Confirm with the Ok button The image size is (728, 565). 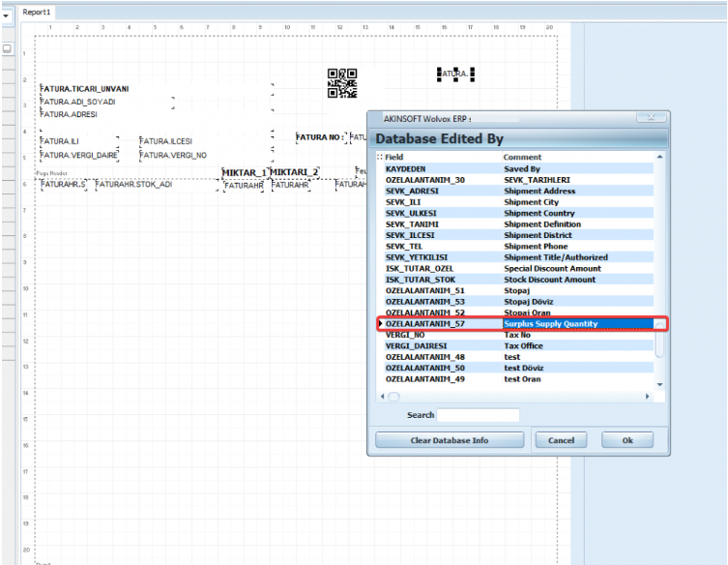[x=627, y=440]
